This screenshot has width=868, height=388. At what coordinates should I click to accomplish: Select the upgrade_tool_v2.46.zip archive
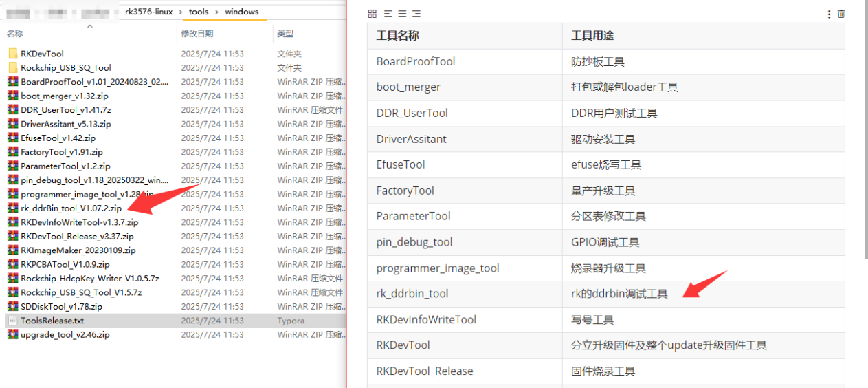[x=65, y=334]
